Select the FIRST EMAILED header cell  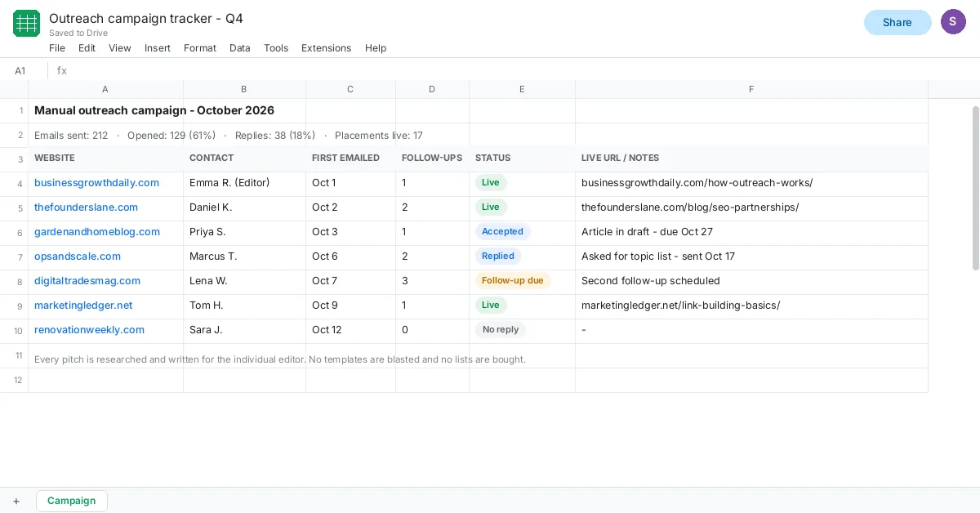[351, 158]
